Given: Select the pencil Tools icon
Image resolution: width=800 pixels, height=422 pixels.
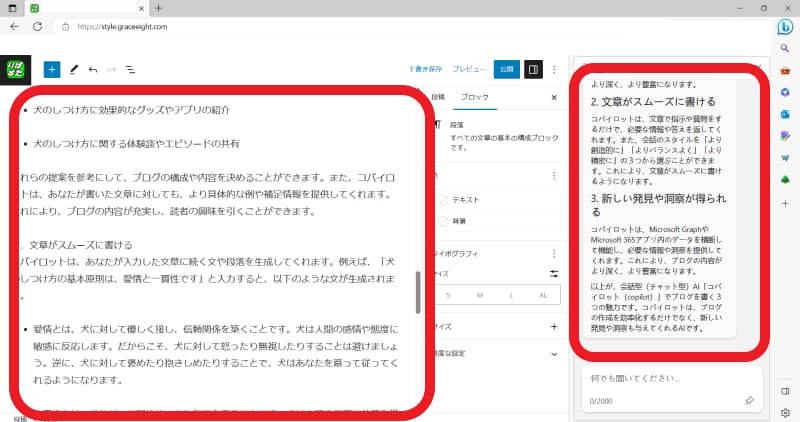Looking at the screenshot, I should (74, 69).
